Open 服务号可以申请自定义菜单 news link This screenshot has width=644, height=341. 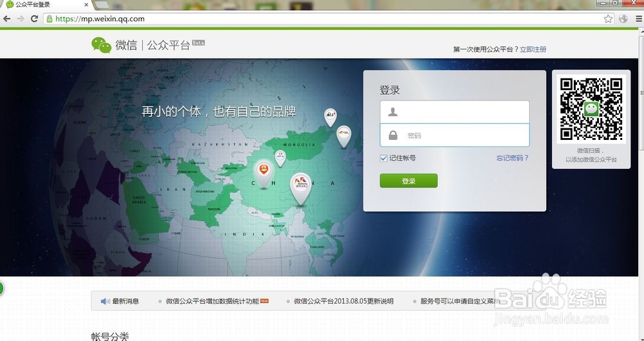tap(460, 302)
